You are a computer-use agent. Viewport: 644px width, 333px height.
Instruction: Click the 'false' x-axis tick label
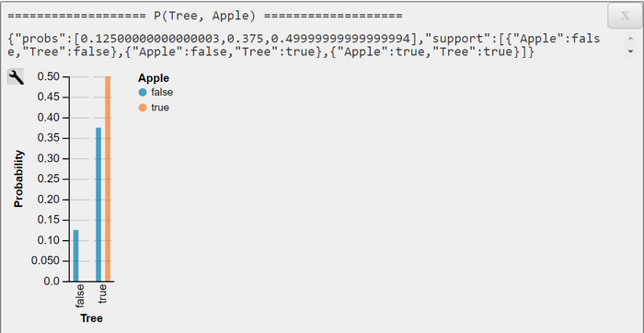80,295
